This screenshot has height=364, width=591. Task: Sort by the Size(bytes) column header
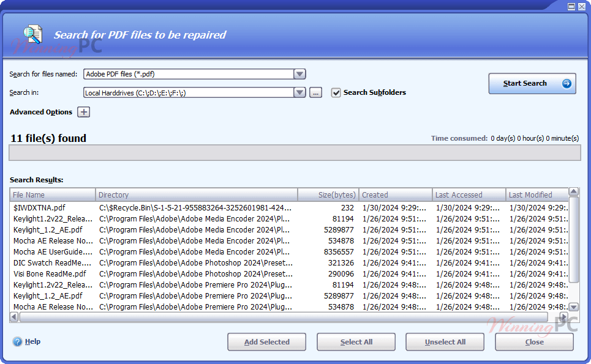pos(328,195)
